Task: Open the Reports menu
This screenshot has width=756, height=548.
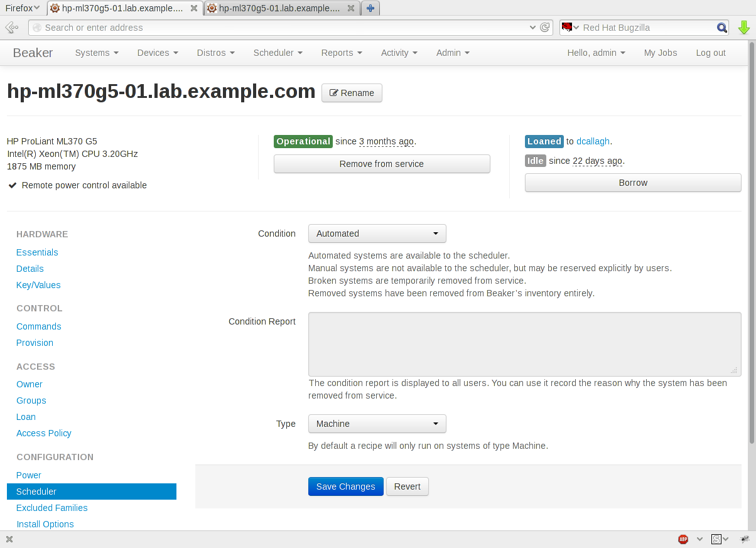Action: (342, 53)
